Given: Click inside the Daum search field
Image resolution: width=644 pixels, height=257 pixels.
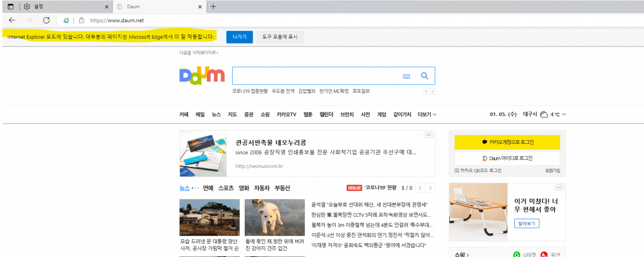Looking at the screenshot, I should [316, 76].
